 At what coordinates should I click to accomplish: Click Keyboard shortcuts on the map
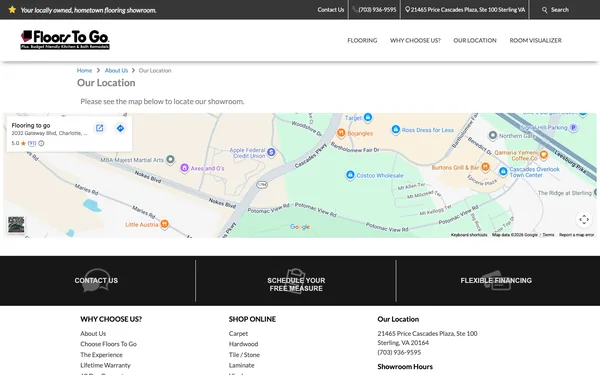(469, 235)
